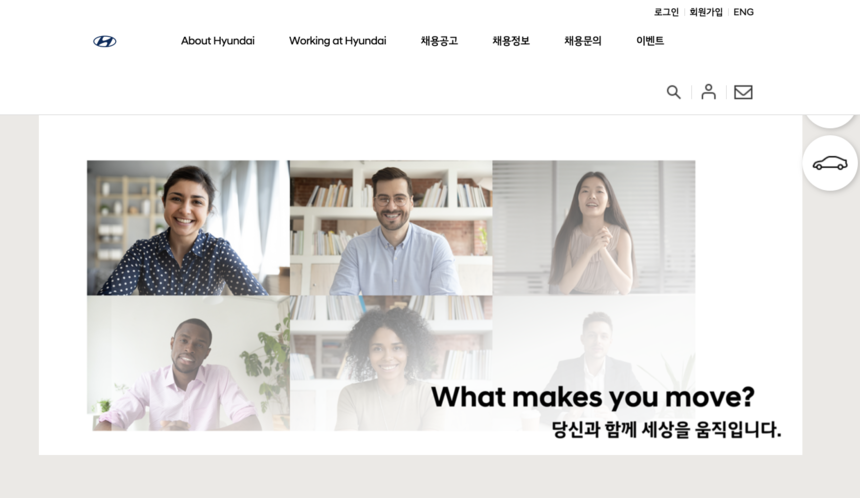Click the partially hidden round button above car
The width and height of the screenshot is (860, 498).
click(x=830, y=121)
